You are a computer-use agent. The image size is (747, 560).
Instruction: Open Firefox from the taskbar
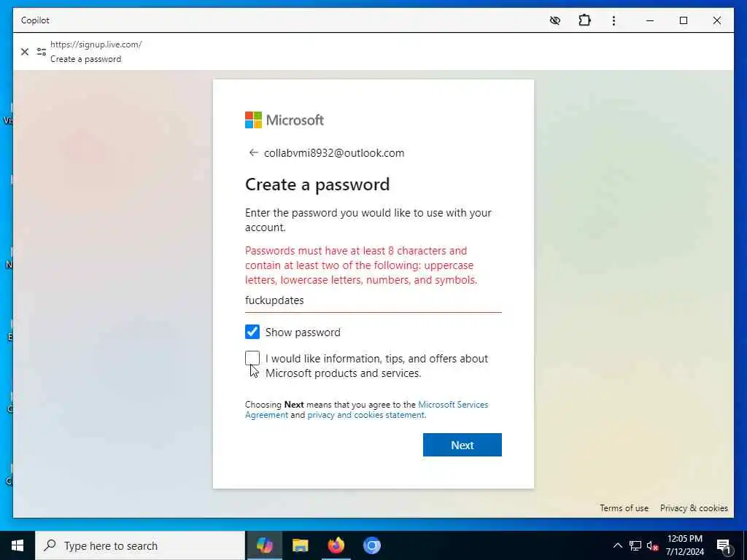point(336,545)
